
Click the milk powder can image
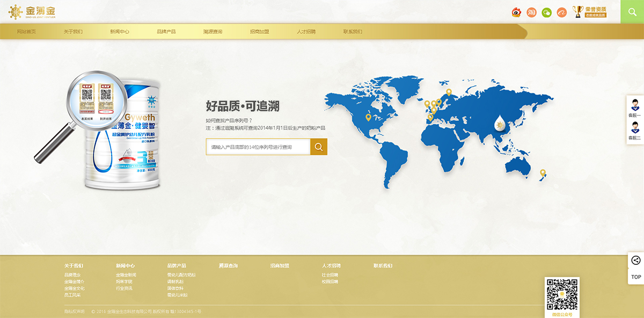(123, 134)
